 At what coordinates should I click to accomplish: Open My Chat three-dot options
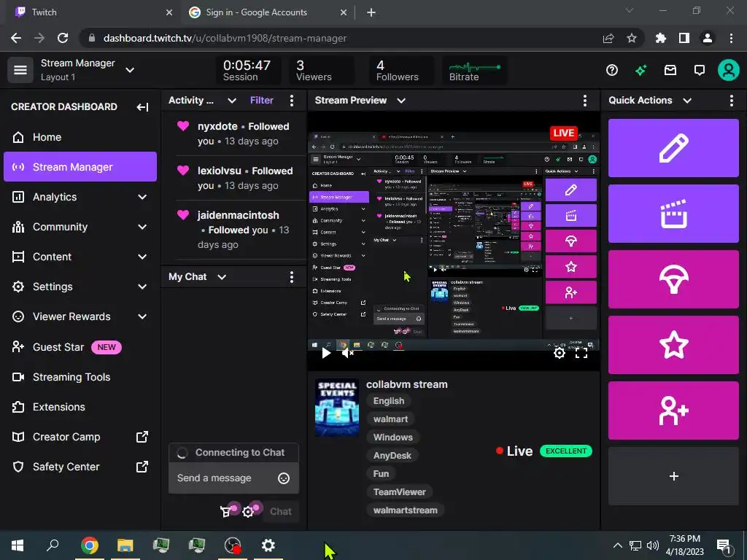click(292, 277)
